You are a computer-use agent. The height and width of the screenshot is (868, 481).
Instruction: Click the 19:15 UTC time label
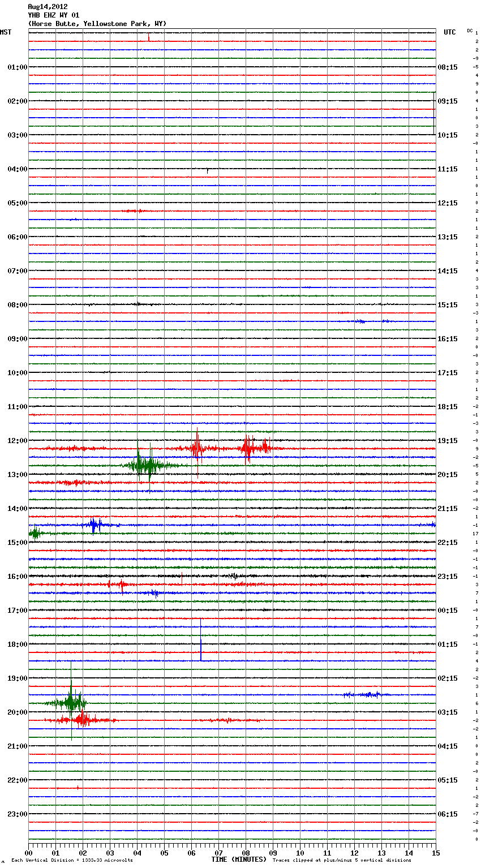[448, 440]
